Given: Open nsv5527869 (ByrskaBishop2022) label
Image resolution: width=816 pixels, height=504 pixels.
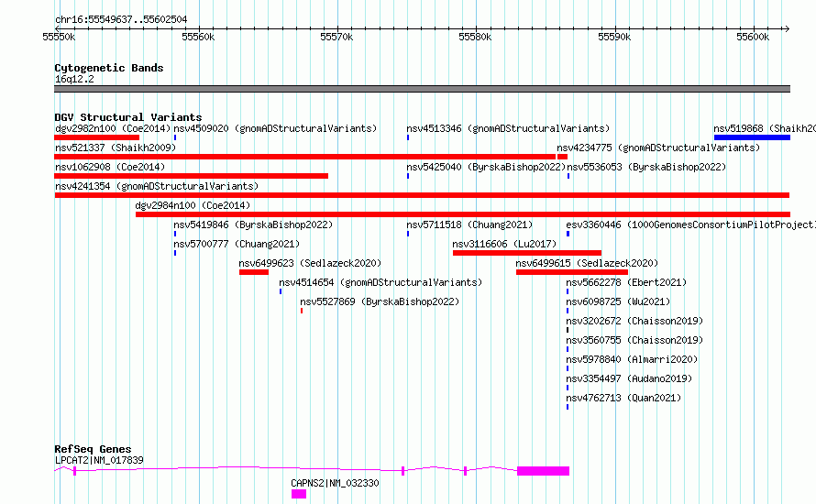Looking at the screenshot, I should pos(380,301).
